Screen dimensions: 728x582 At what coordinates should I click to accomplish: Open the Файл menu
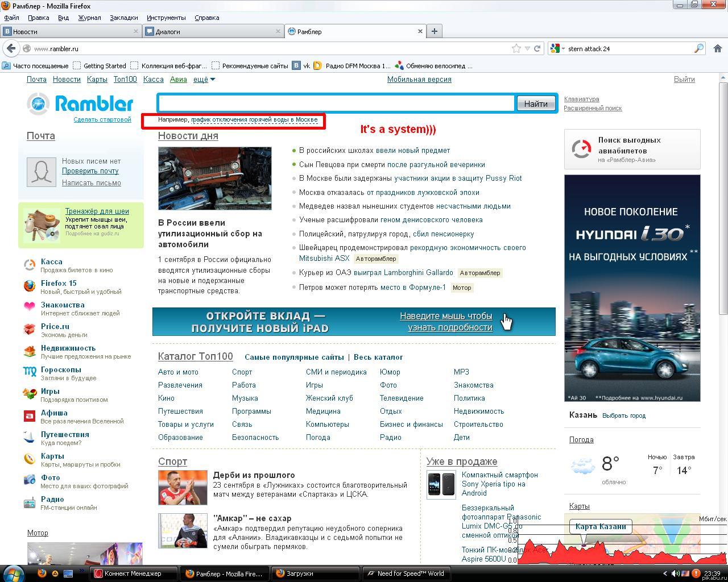click(11, 18)
